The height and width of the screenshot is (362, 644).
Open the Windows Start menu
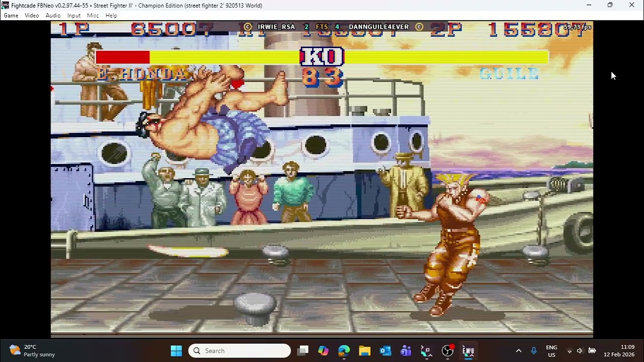pyautogui.click(x=176, y=350)
